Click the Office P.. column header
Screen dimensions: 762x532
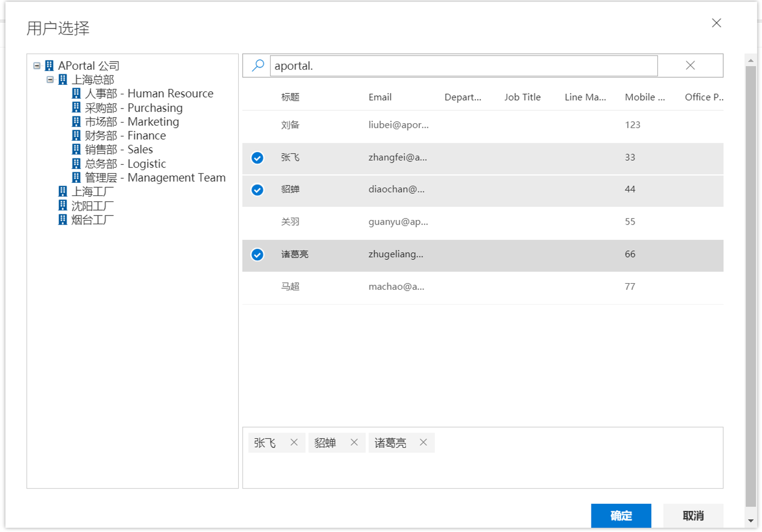click(704, 97)
